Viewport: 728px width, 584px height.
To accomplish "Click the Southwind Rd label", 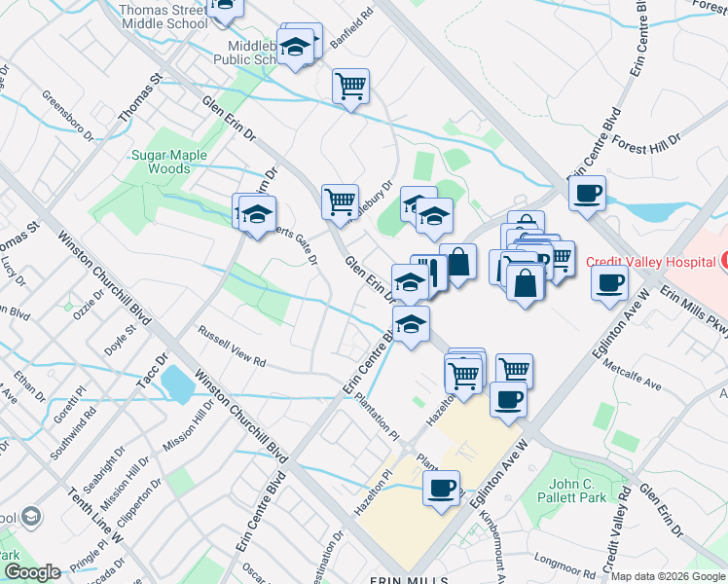I will (x=73, y=433).
